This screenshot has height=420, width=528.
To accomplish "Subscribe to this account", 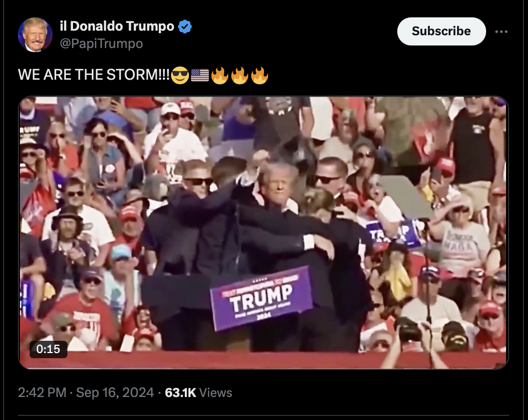I will pos(441,31).
